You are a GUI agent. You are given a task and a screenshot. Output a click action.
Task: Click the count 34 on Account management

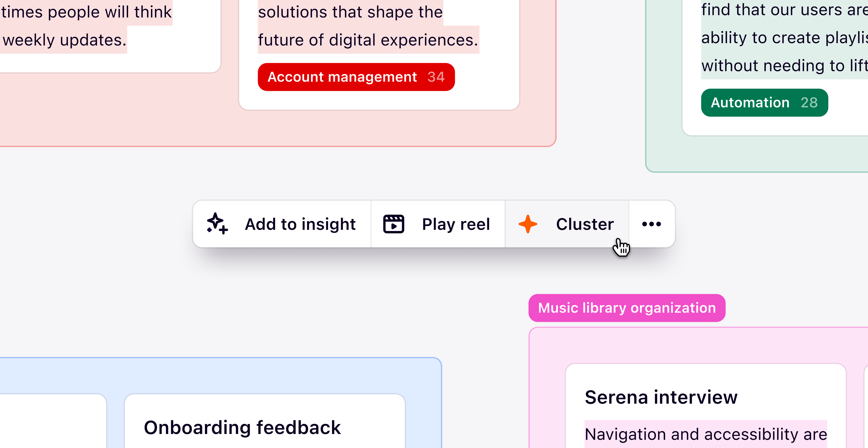tap(436, 77)
